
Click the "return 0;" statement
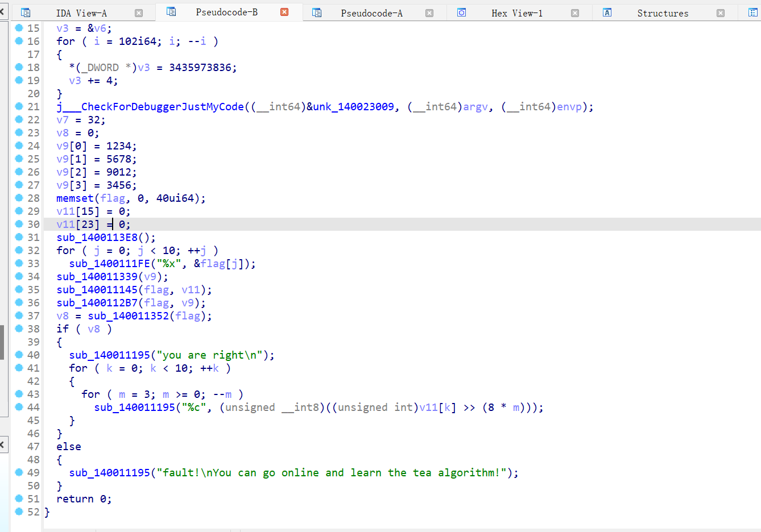[x=84, y=499]
